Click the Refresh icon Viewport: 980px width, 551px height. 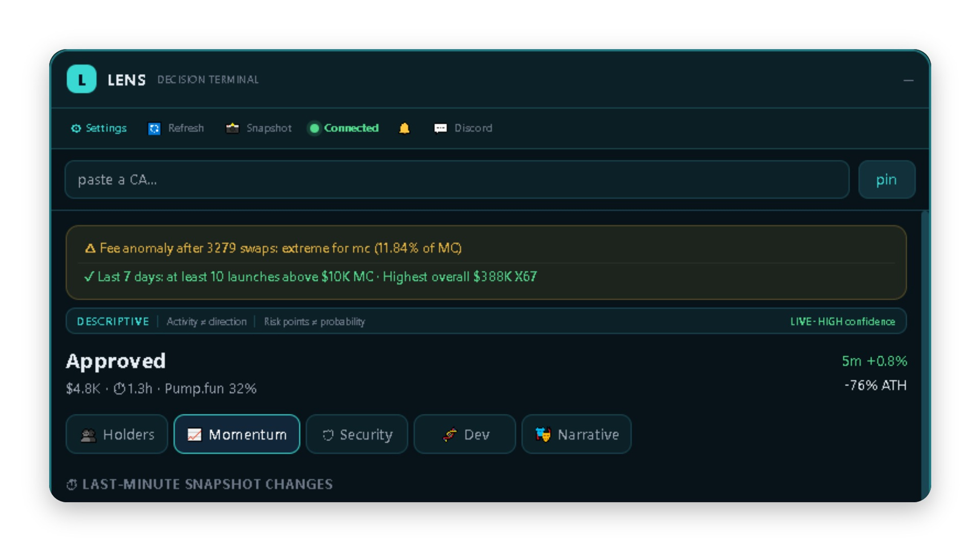coord(154,128)
